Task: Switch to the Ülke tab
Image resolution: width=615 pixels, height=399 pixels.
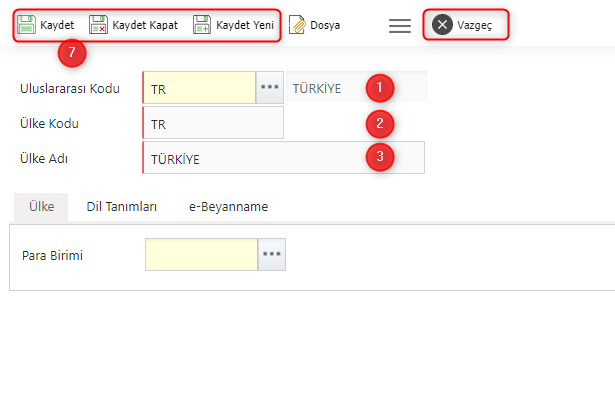Action: [x=41, y=207]
